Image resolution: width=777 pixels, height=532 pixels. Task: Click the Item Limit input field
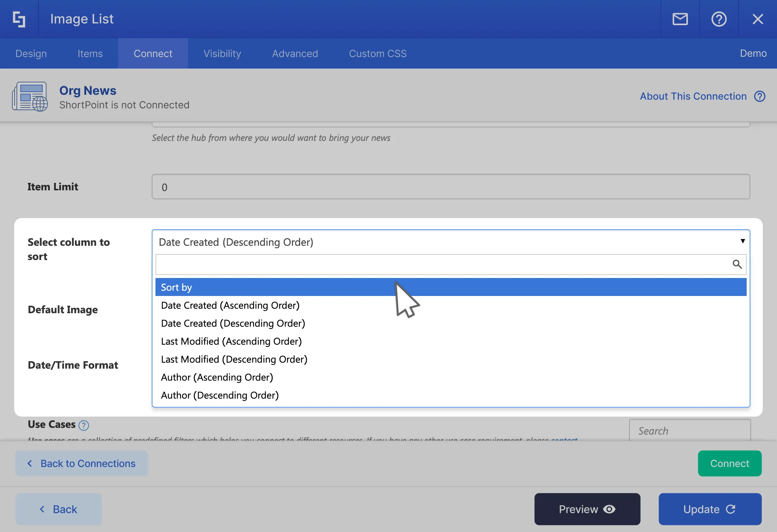(450, 187)
